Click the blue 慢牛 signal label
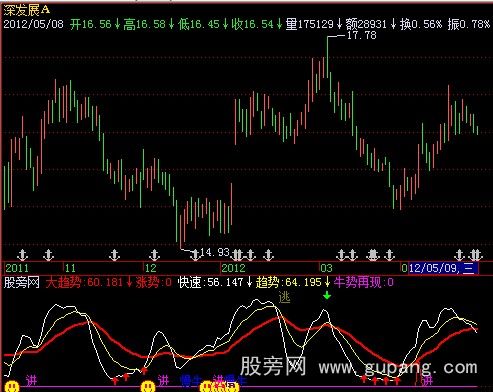 point(191,380)
